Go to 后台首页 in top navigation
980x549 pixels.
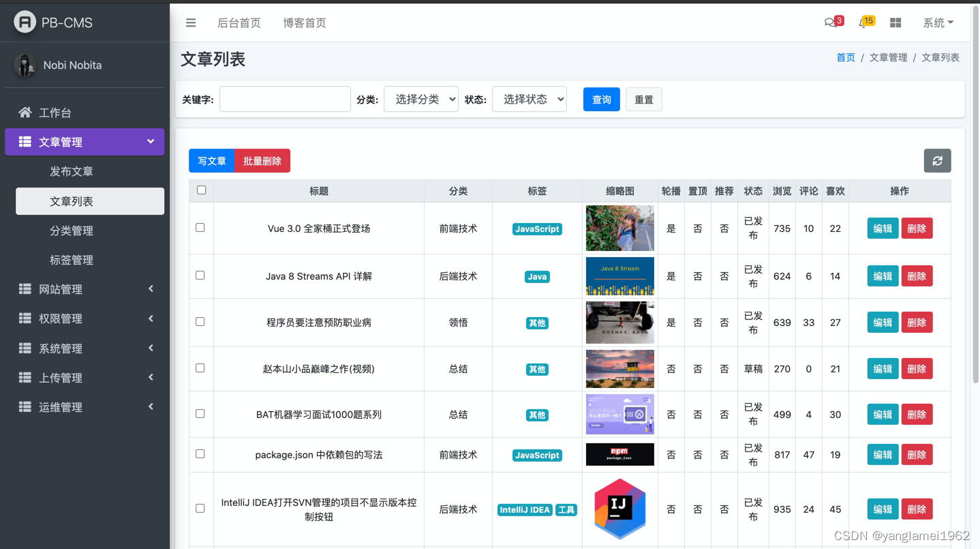pyautogui.click(x=239, y=23)
